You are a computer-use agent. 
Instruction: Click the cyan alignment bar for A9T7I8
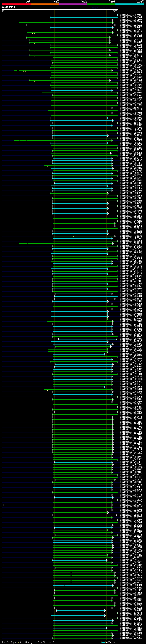point(80,560)
